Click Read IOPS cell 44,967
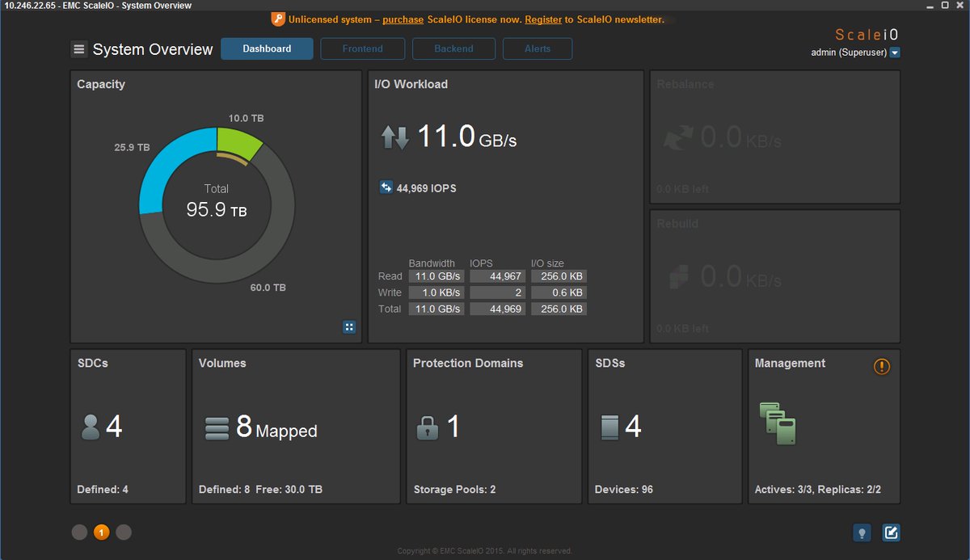This screenshot has height=560, width=970. [497, 276]
